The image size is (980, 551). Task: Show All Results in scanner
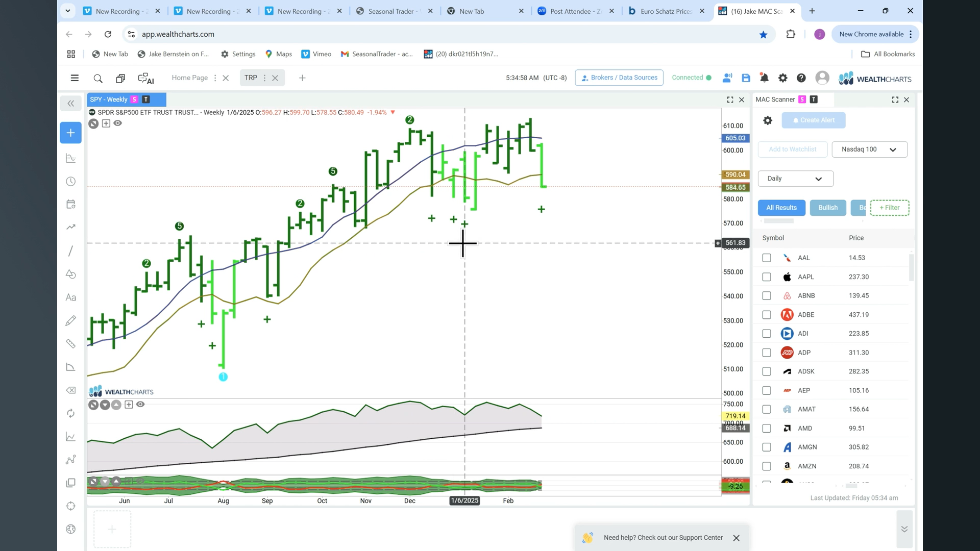pyautogui.click(x=781, y=208)
